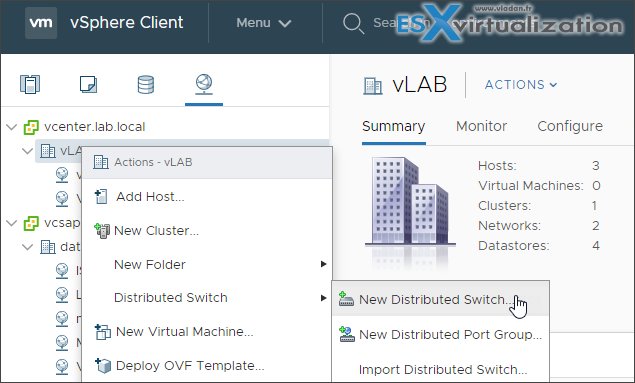This screenshot has height=383, width=635.
Task: Switch to VMs and Templates view icon
Action: pos(88,84)
